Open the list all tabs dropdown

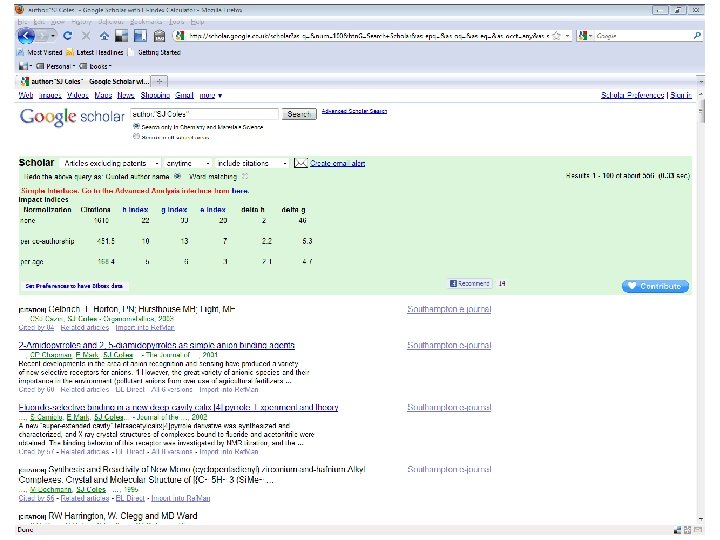pyautogui.click(x=701, y=81)
